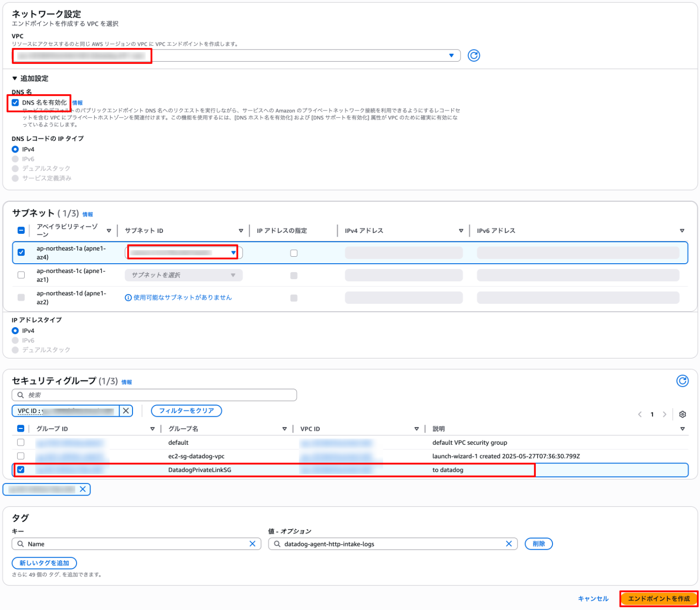Screen dimensions: 700x610
Task: Refresh the security groups list
Action: [x=682, y=381]
